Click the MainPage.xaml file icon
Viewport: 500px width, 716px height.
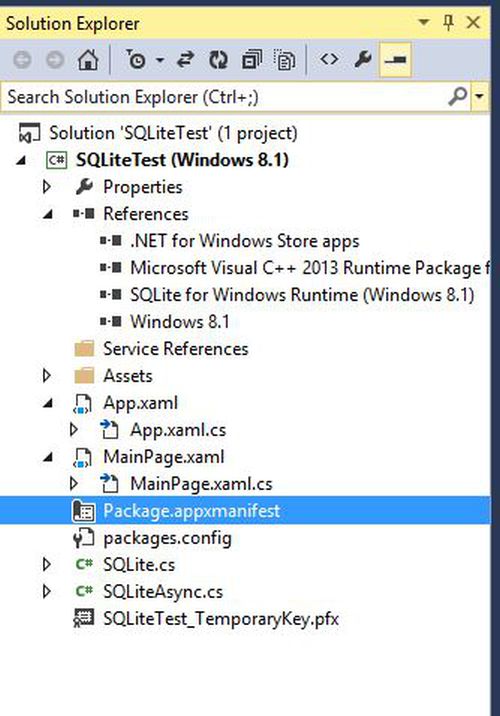(x=83, y=458)
